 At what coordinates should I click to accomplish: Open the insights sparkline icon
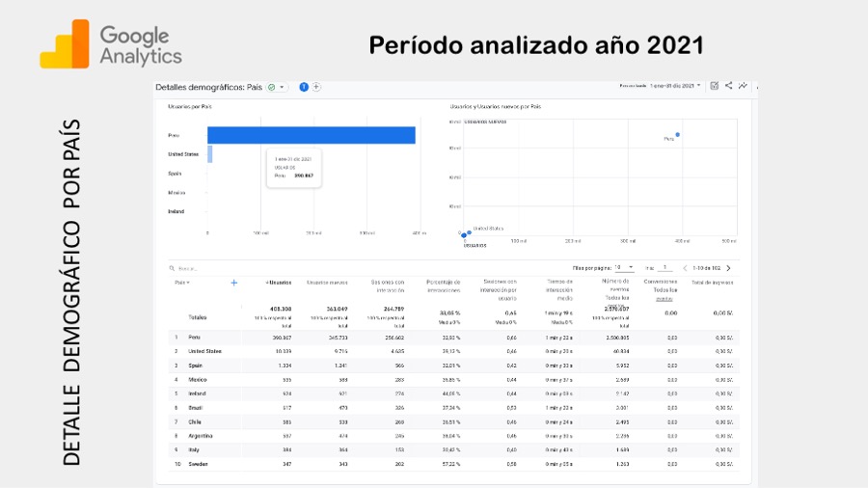[743, 86]
